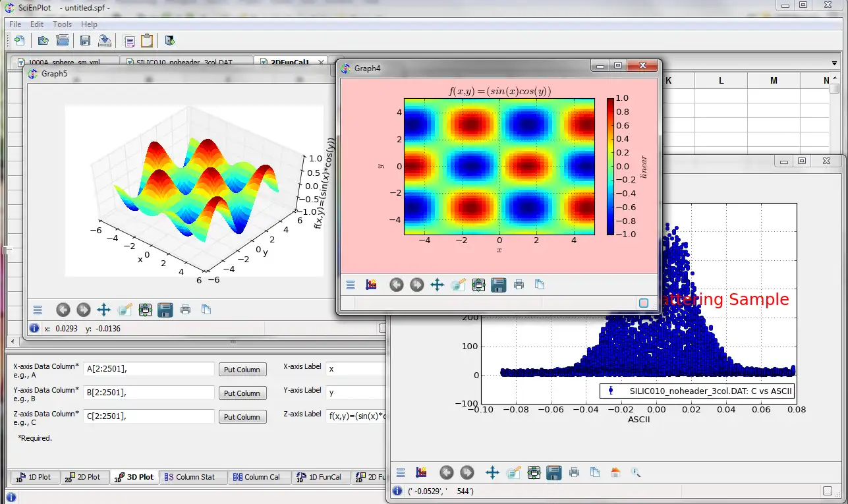Click the Z-axis Data Column input field
This screenshot has width=848, height=504.
(149, 416)
